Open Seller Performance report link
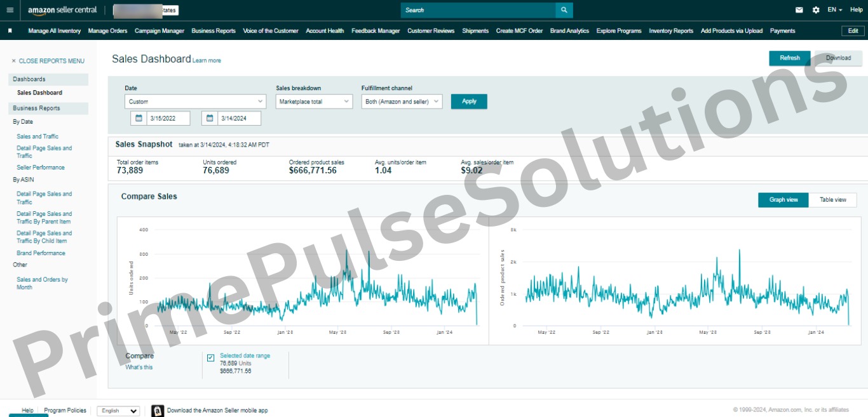 (41, 168)
